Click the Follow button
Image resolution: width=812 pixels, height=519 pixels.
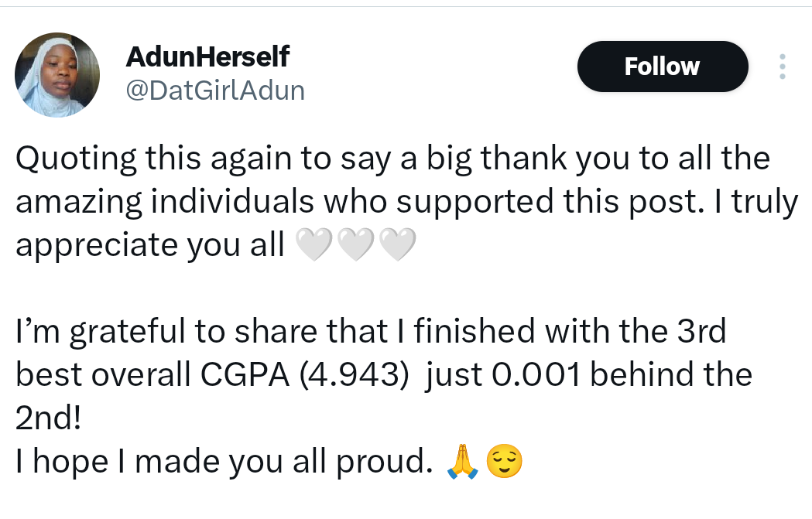662,67
